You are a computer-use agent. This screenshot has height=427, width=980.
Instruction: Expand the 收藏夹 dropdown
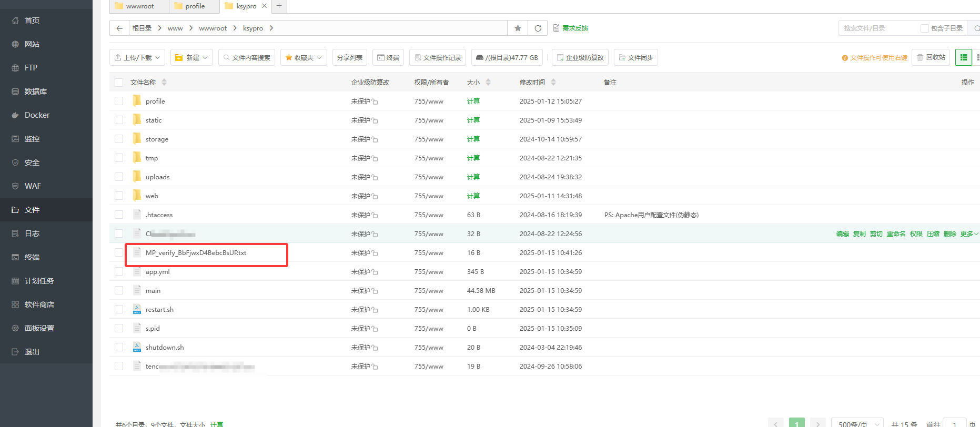304,57
